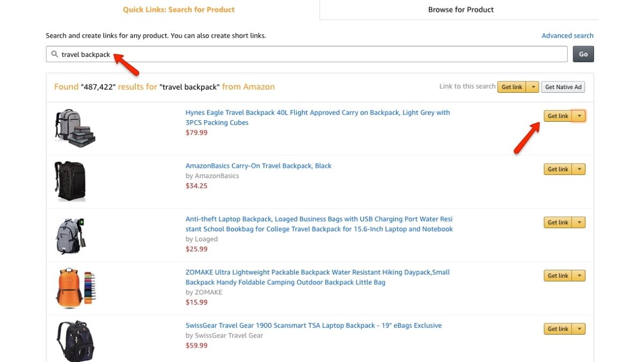Open the dropdown beside Hynes Eagle's Get link button
The width and height of the screenshot is (644, 362).
pyautogui.click(x=579, y=115)
